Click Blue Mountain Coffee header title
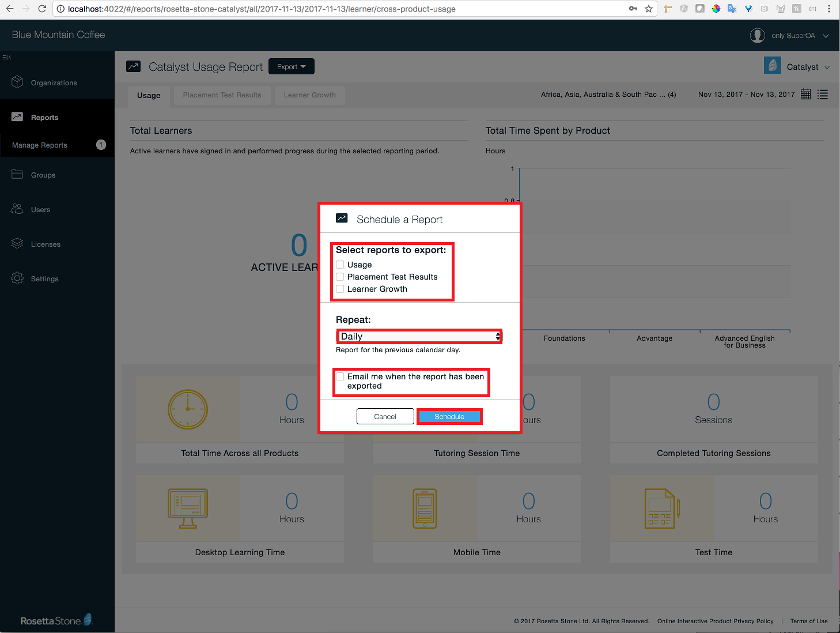The width and height of the screenshot is (840, 633). (x=58, y=35)
